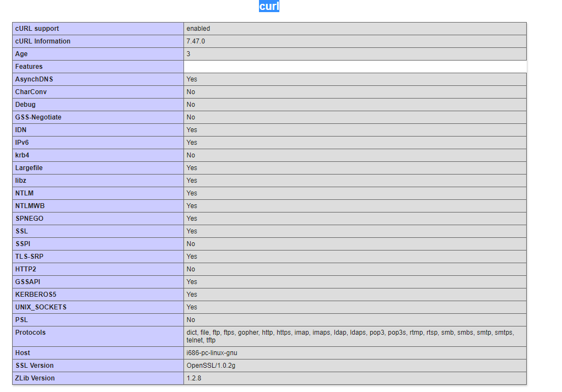Click the Yes value beside SSL
The width and height of the screenshot is (562, 392).
(192, 231)
